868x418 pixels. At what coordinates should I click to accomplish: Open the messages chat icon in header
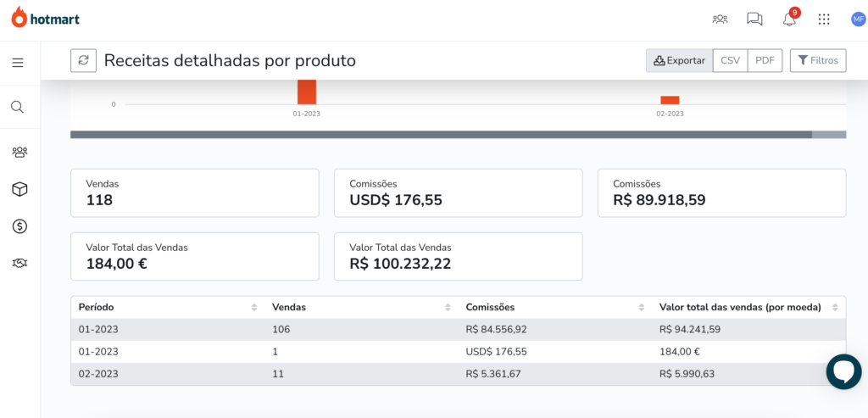(x=754, y=20)
